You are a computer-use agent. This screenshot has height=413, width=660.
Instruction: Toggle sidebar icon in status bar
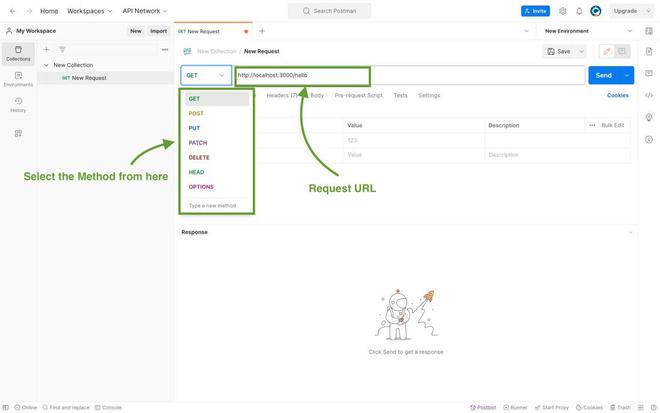coord(5,408)
